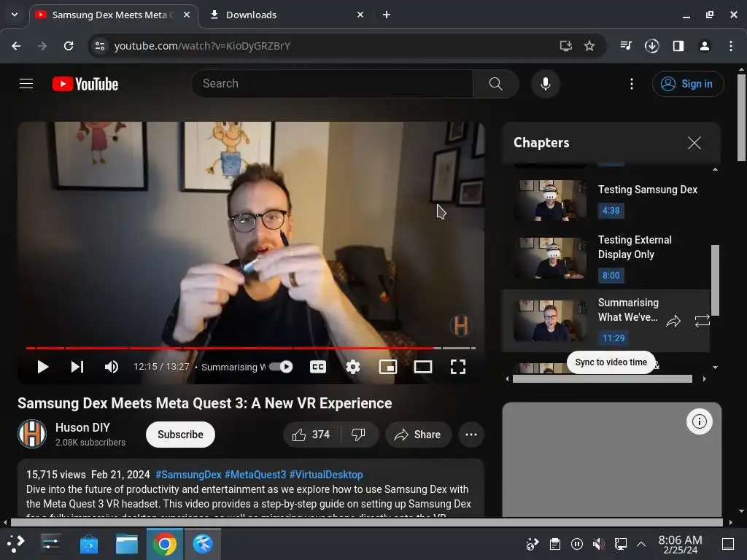Open thumbnail of Testing External Display chapter

point(550,257)
